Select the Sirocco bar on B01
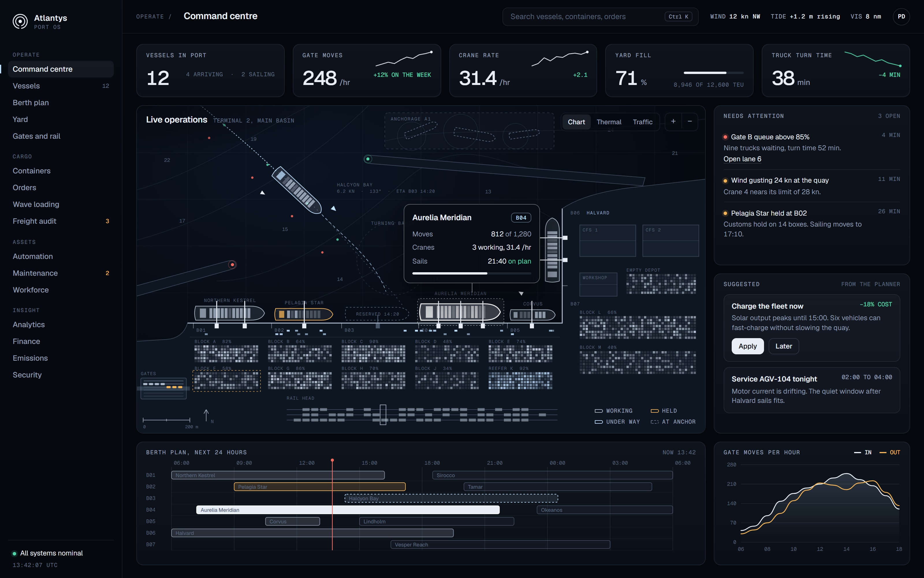 pos(552,475)
